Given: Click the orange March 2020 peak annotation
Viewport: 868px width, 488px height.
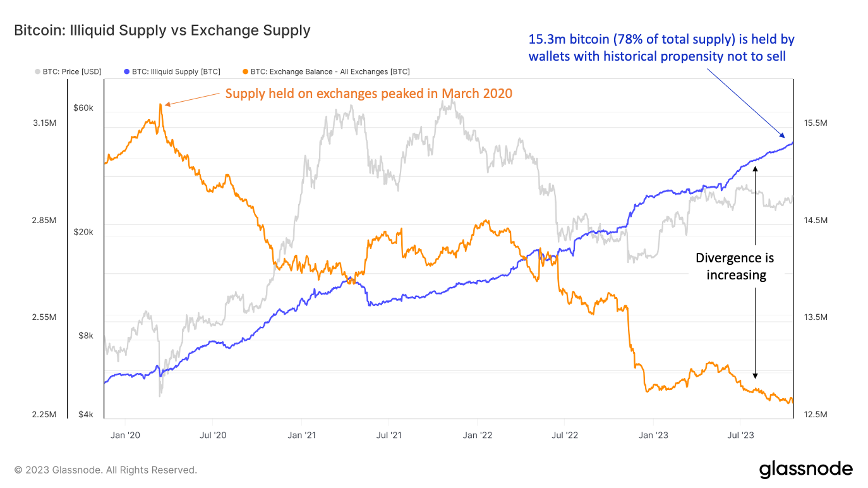Looking at the screenshot, I should (x=368, y=94).
